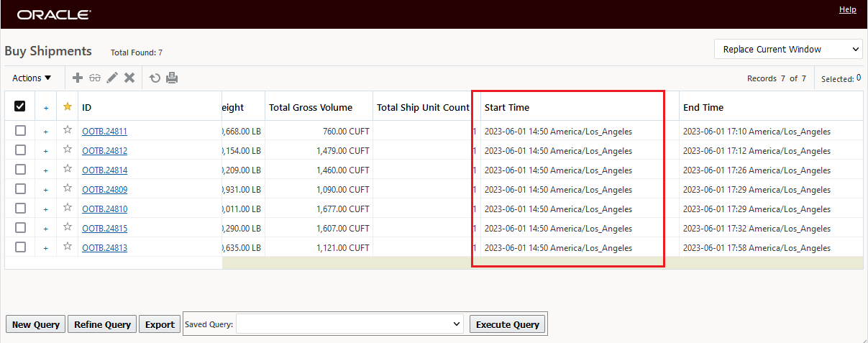Image resolution: width=868 pixels, height=343 pixels.
Task: Open shipment link OOTB.24812
Action: point(105,151)
